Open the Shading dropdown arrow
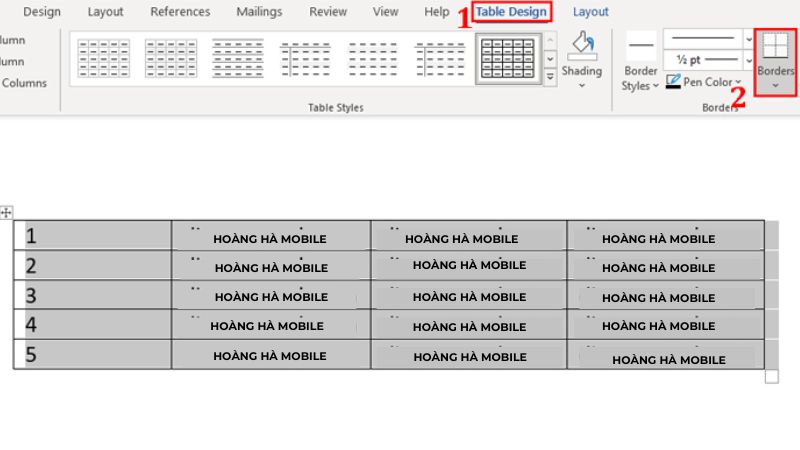The image size is (800, 450). [x=581, y=86]
